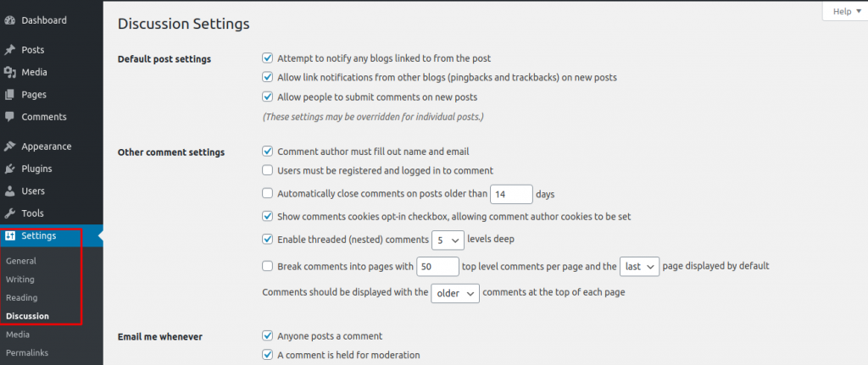Click the Appearance paintbrush icon
This screenshot has width=868, height=365.
pyautogui.click(x=10, y=146)
